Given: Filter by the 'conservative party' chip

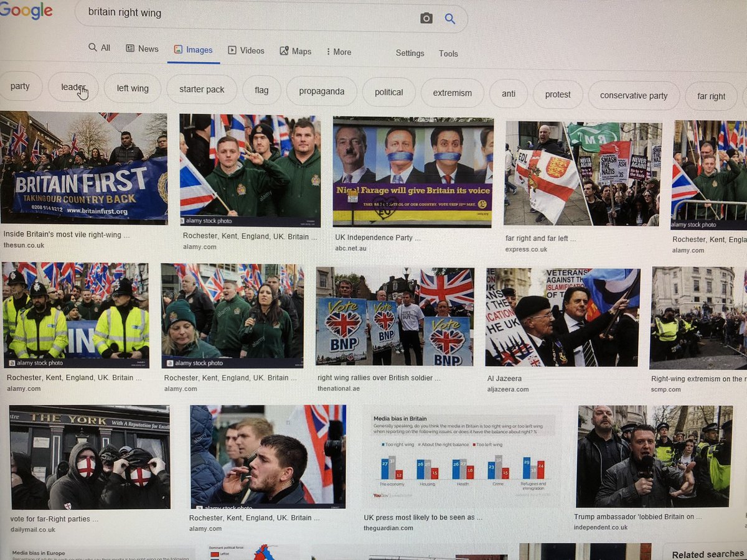Looking at the screenshot, I should [634, 96].
